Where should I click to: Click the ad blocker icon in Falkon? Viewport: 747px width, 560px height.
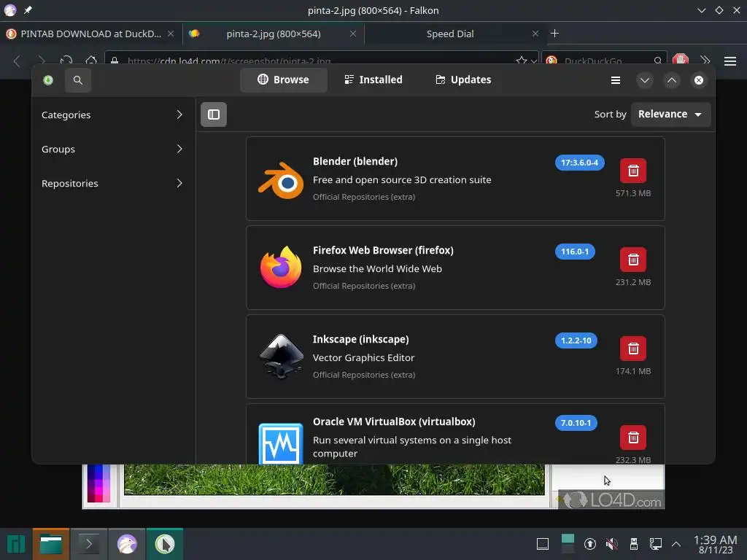[x=681, y=60]
